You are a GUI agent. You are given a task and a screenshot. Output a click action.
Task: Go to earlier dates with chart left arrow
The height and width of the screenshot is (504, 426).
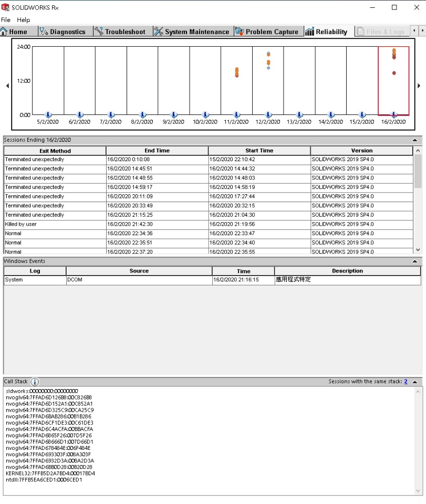[7, 86]
